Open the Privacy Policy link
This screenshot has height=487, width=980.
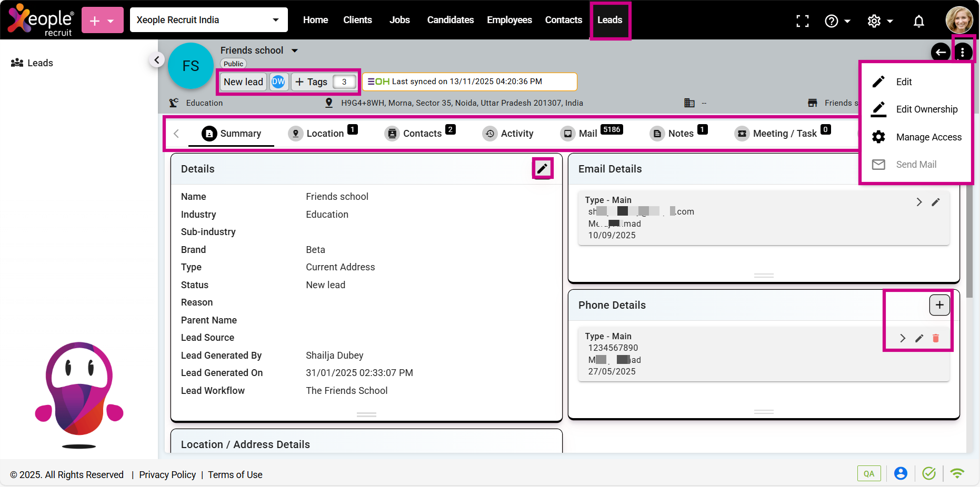point(167,475)
